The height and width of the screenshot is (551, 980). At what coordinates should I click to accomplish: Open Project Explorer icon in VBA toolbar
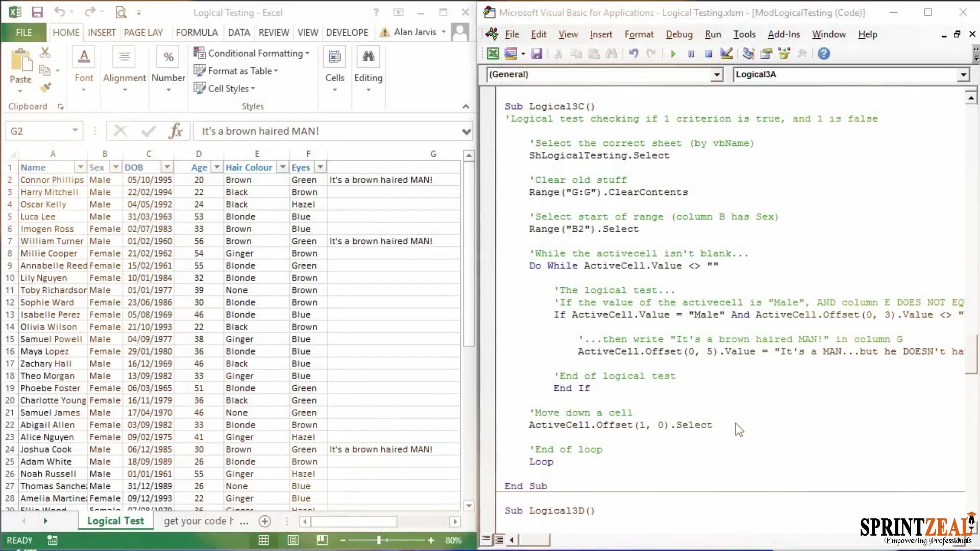point(748,54)
